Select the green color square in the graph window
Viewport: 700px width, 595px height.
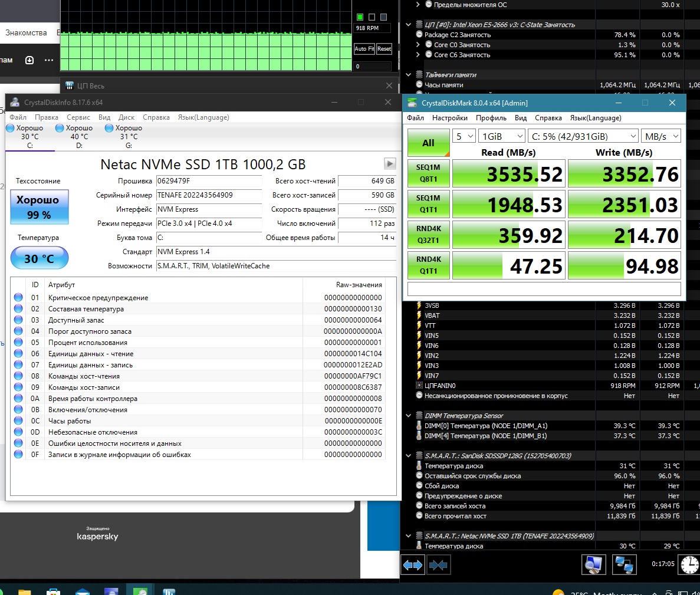pyautogui.click(x=360, y=17)
